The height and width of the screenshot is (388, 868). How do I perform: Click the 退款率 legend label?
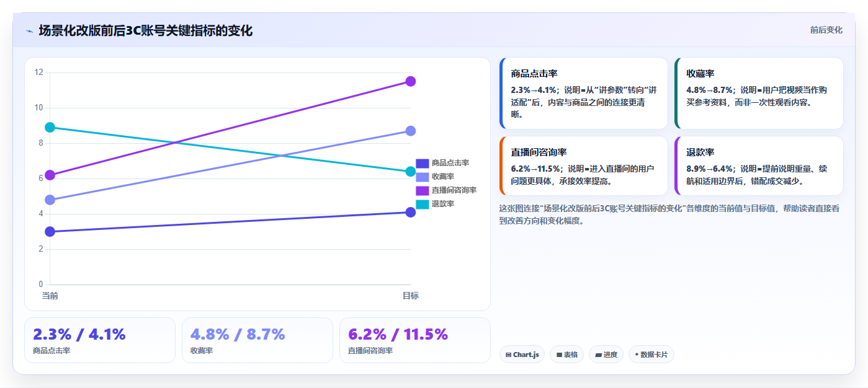[x=443, y=204]
